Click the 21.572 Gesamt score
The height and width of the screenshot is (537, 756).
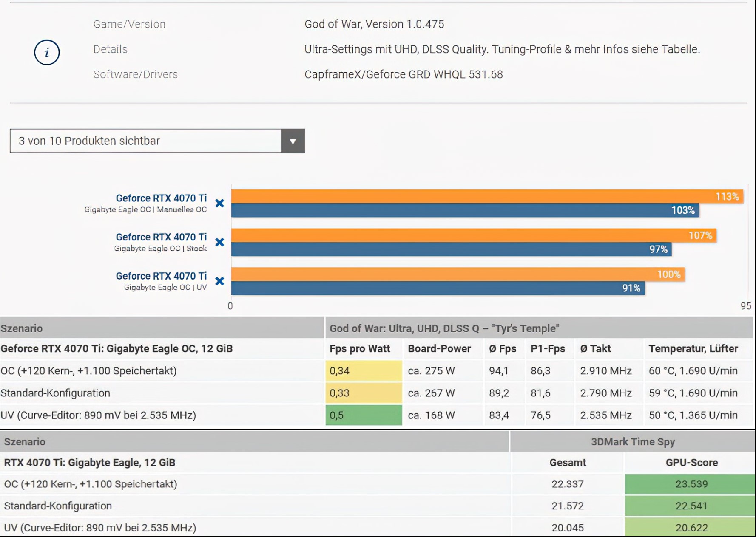[x=568, y=506]
